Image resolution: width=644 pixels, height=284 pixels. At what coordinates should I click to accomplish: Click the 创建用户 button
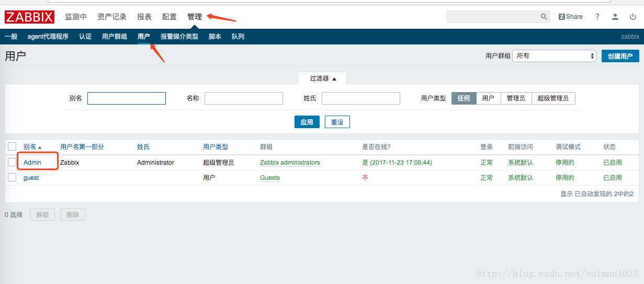point(620,56)
